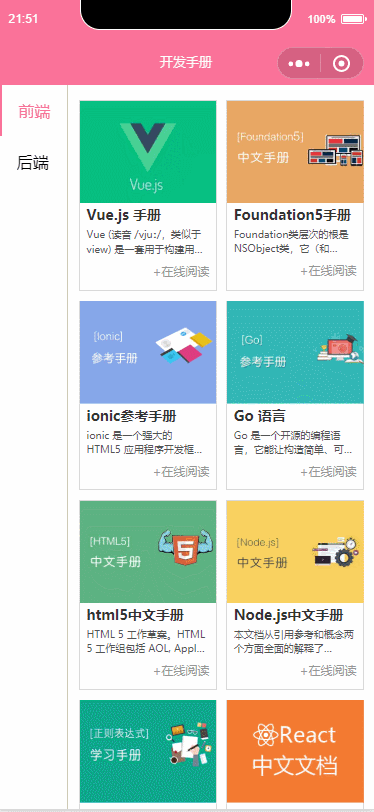Open the mini program more-options dots menu

(299, 64)
